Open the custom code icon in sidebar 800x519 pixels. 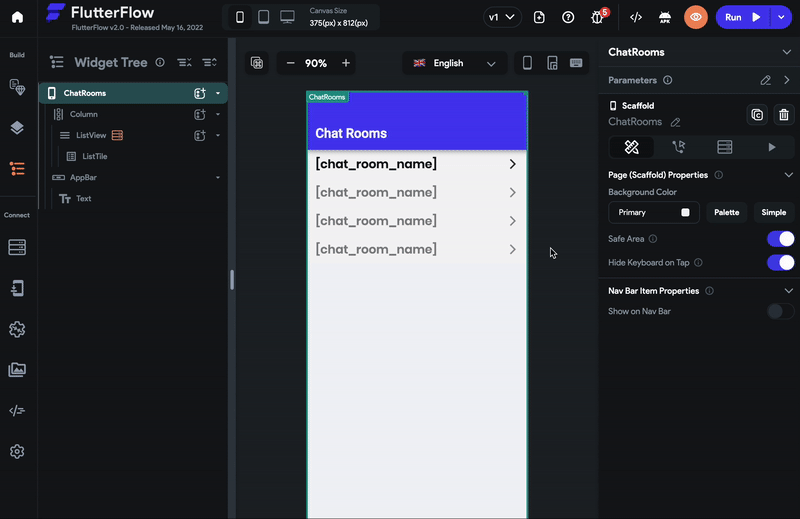coord(17,410)
